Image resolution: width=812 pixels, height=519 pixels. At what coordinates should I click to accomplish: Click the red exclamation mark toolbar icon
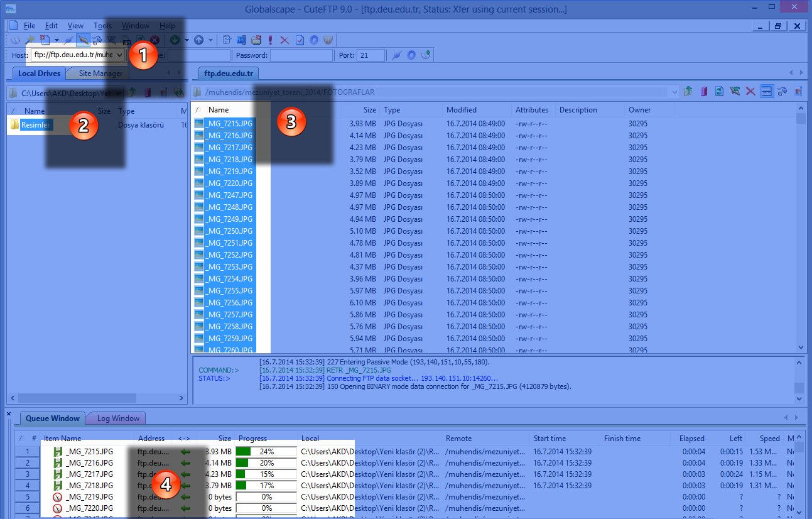271,40
